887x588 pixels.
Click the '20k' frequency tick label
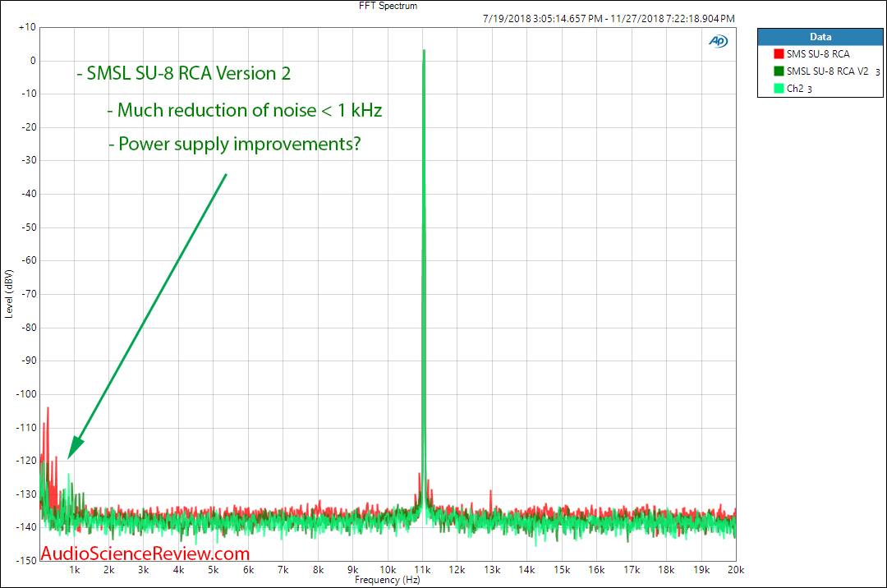pyautogui.click(x=735, y=570)
